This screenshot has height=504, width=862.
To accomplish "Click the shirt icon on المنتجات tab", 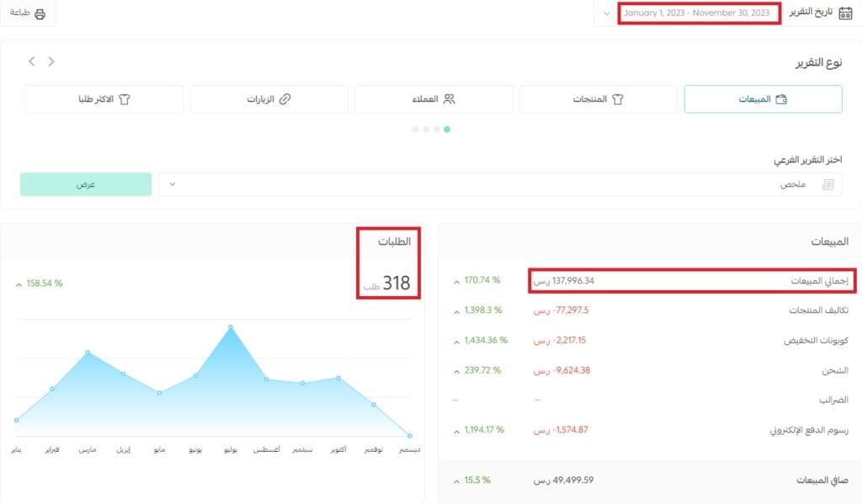I will (618, 99).
